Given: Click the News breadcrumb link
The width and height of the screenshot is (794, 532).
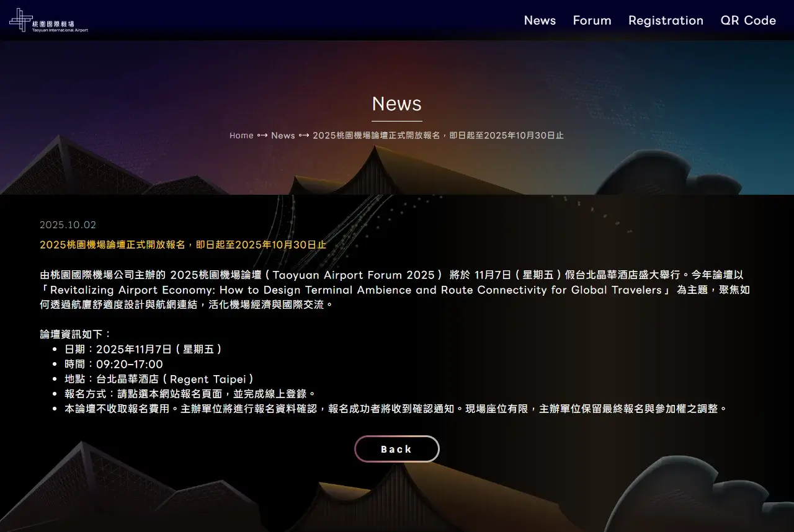Looking at the screenshot, I should pyautogui.click(x=283, y=135).
